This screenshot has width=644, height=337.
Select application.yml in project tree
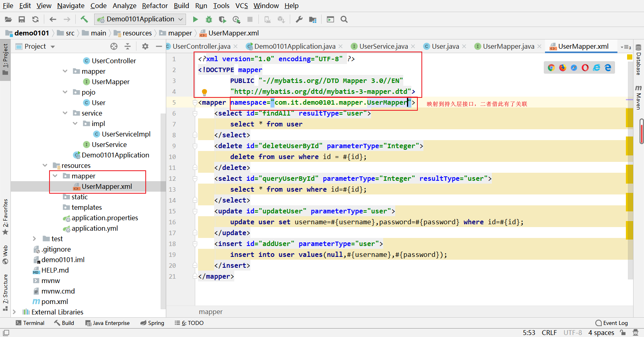click(x=95, y=228)
